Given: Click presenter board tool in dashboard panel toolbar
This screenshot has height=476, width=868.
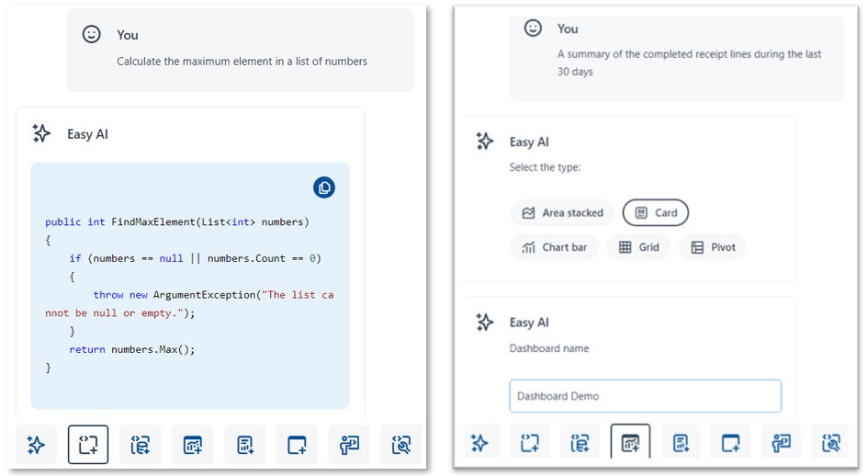Looking at the screenshot, I should point(781,443).
